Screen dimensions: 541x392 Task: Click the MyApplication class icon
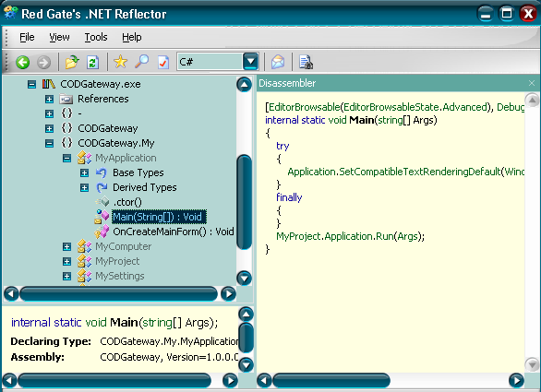click(84, 158)
